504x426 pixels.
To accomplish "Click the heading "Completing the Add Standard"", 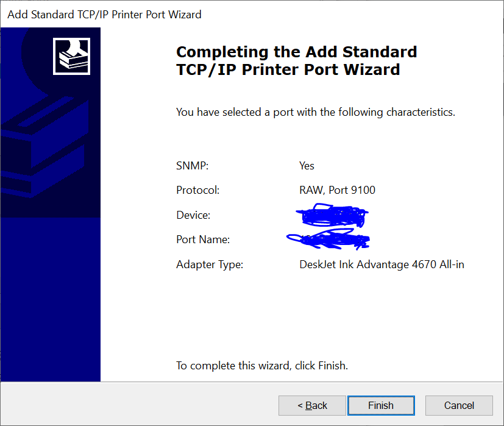I will click(x=296, y=52).
